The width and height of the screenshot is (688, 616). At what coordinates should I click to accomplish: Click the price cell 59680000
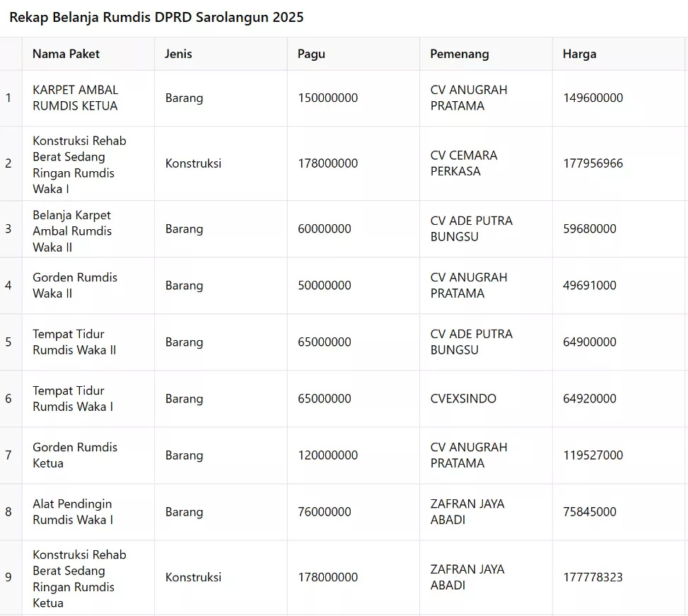pos(590,229)
